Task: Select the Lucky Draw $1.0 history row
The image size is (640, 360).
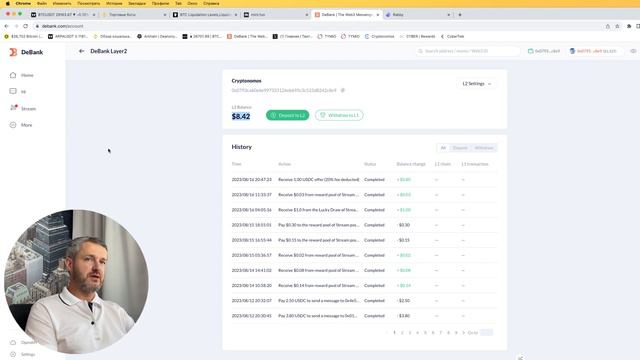Action: pos(364,210)
